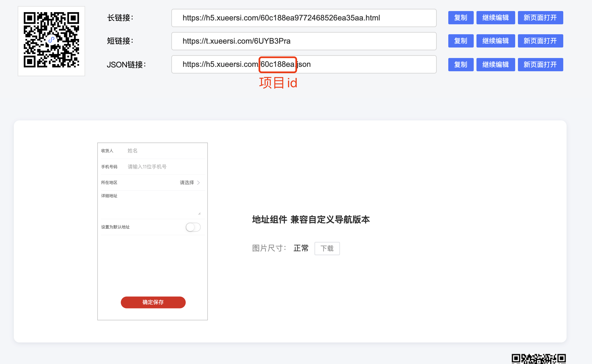Copy the JSON link URL
Screen dimensions: 592x364
(460, 65)
